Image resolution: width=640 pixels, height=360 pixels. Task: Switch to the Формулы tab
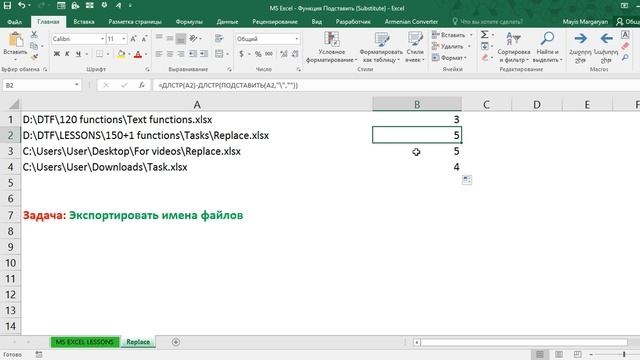tap(189, 22)
